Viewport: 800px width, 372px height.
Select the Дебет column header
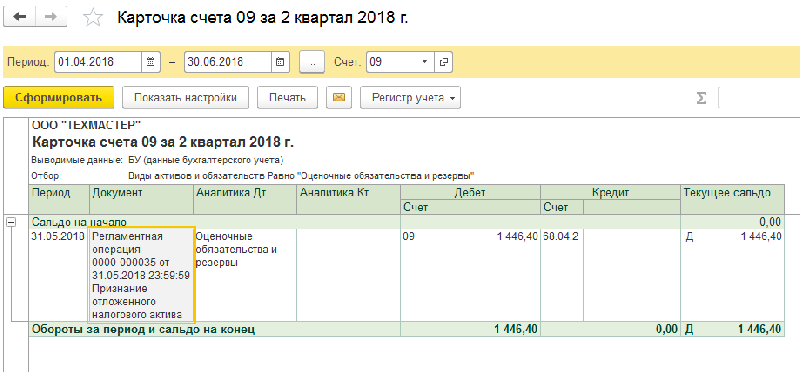(470, 192)
